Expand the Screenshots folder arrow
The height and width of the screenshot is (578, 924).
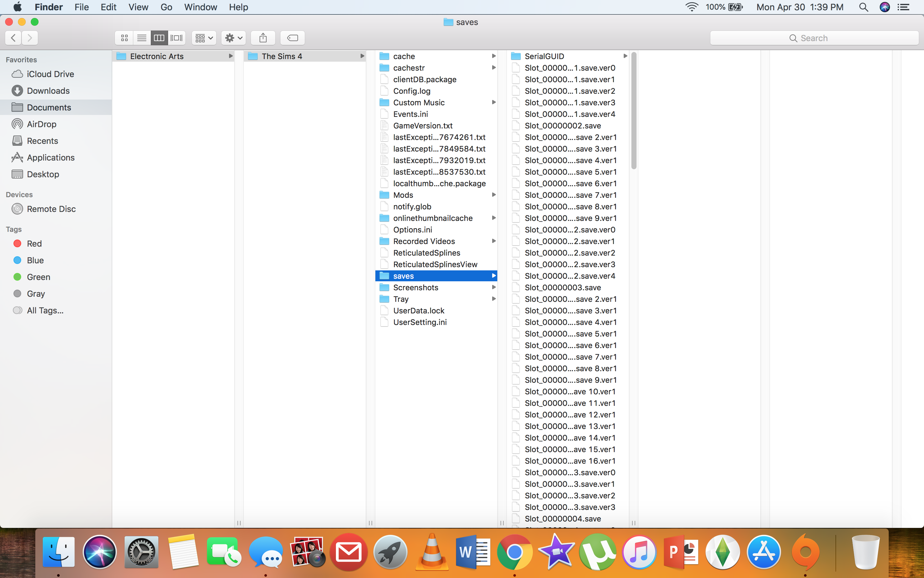(x=494, y=287)
